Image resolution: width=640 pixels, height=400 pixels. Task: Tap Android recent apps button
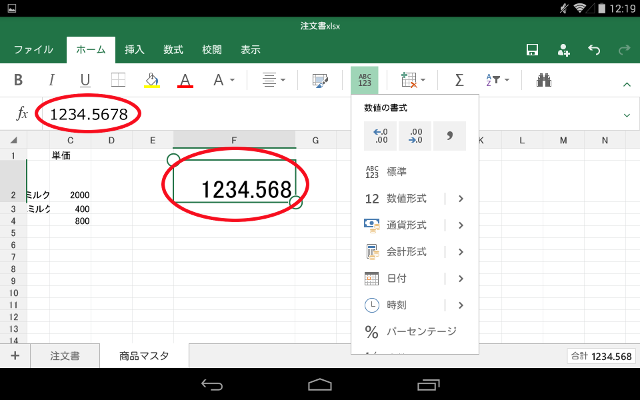[428, 384]
